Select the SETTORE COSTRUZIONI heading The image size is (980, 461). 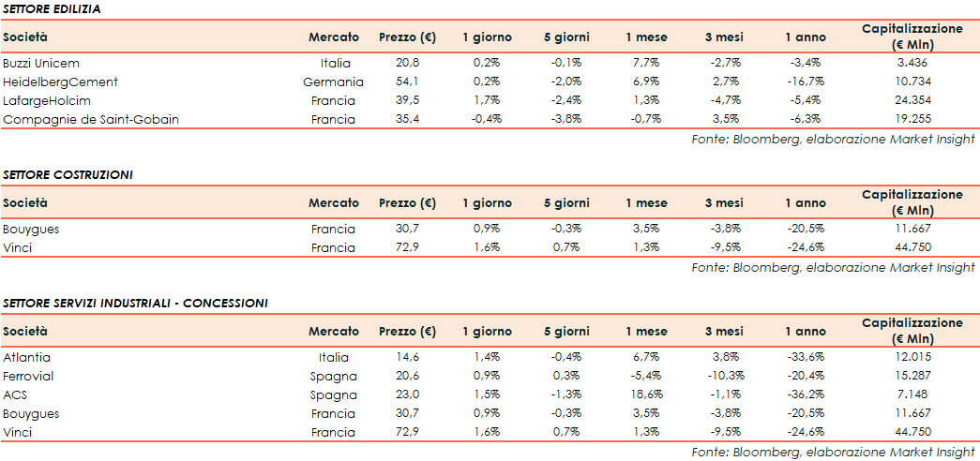coord(68,174)
